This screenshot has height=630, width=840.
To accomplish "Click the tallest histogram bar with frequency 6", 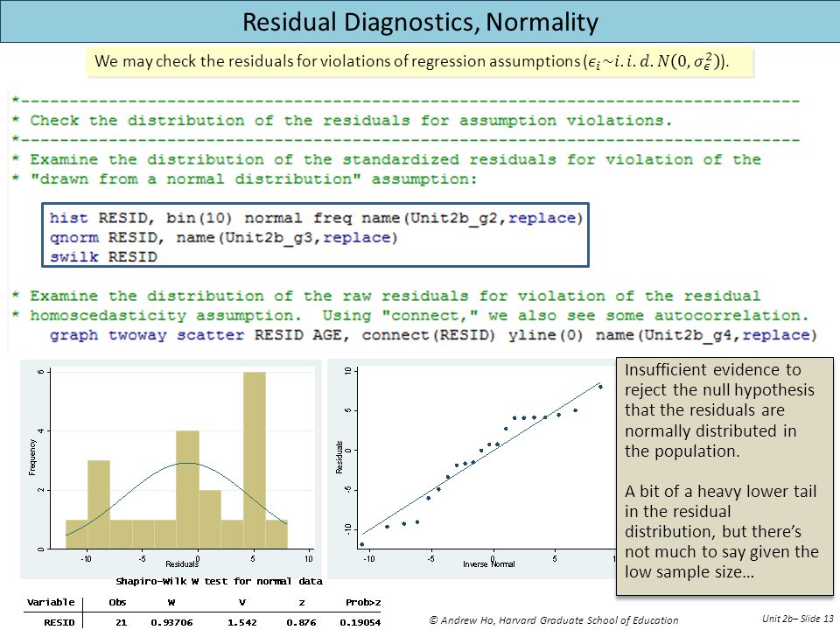I will click(x=254, y=460).
